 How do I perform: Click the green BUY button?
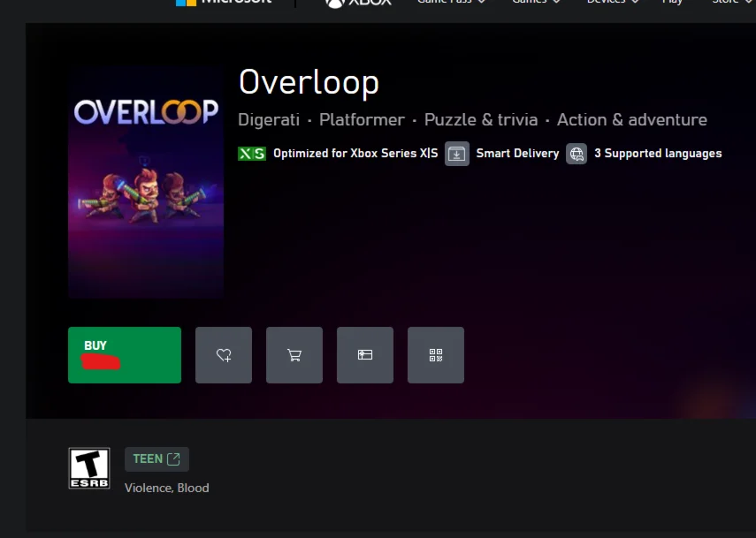pos(125,355)
